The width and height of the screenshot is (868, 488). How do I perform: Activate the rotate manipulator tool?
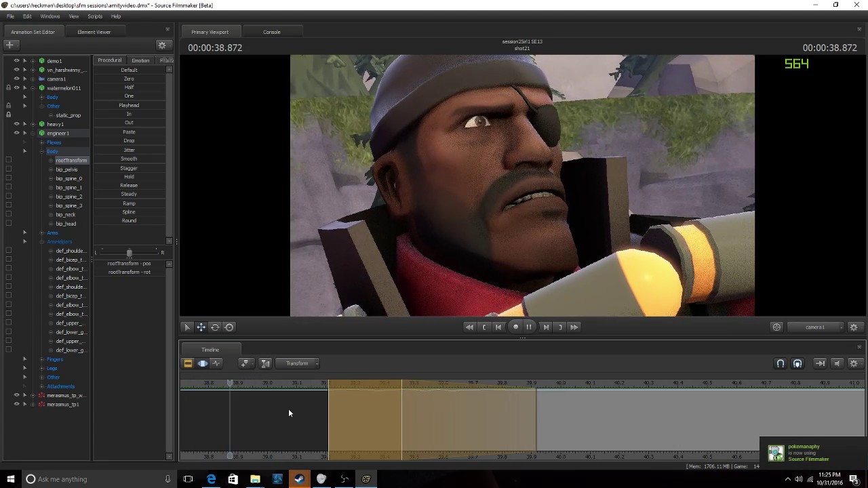[x=215, y=327]
